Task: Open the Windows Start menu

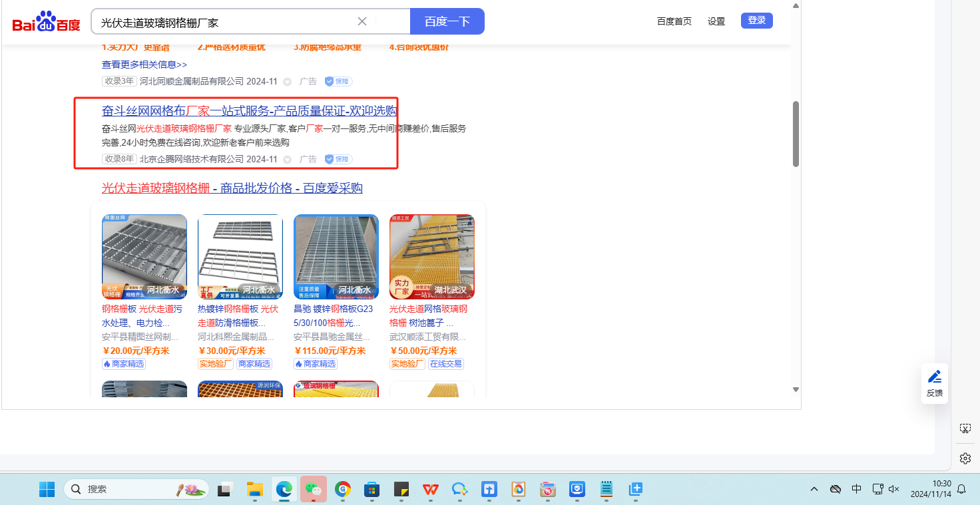Action: tap(47, 489)
